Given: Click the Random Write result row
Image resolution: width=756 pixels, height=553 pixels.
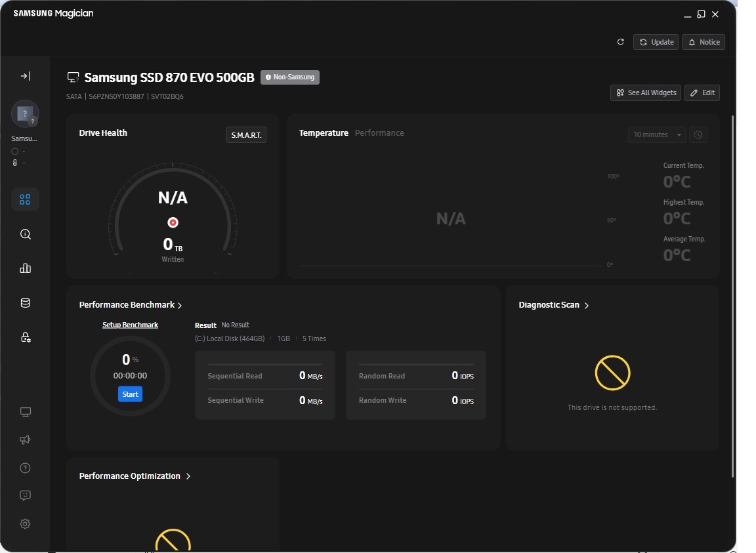Looking at the screenshot, I should pos(416,400).
